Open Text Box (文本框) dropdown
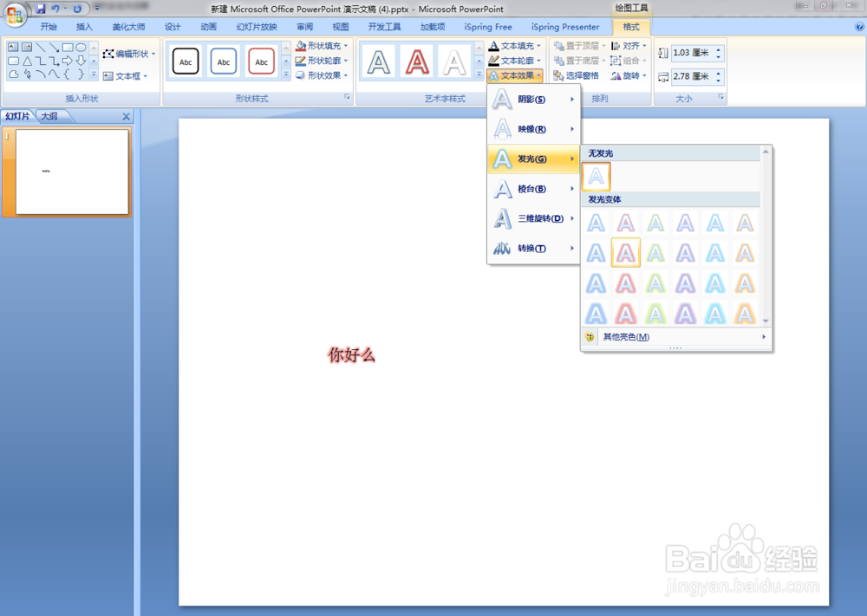This screenshot has width=867, height=616. (125, 75)
